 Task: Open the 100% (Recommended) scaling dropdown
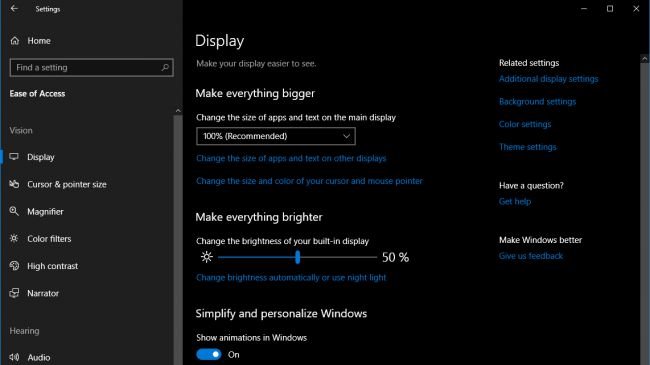[x=276, y=136]
